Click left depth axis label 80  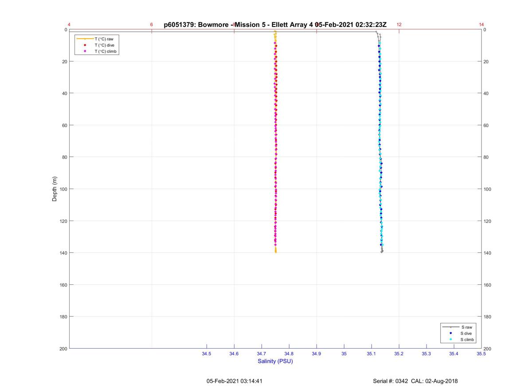tap(64, 157)
